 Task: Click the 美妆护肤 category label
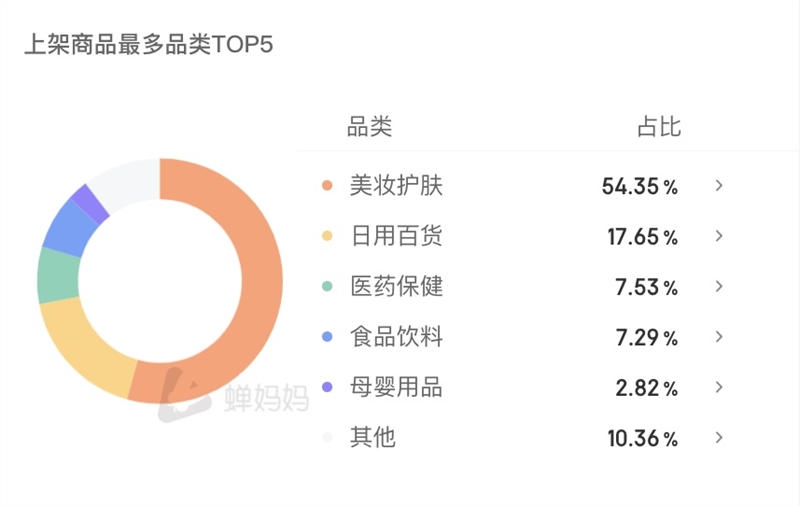396,185
